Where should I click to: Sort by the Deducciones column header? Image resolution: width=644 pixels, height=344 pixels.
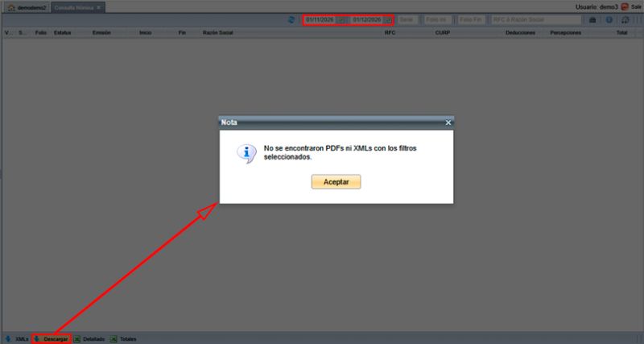(x=520, y=32)
